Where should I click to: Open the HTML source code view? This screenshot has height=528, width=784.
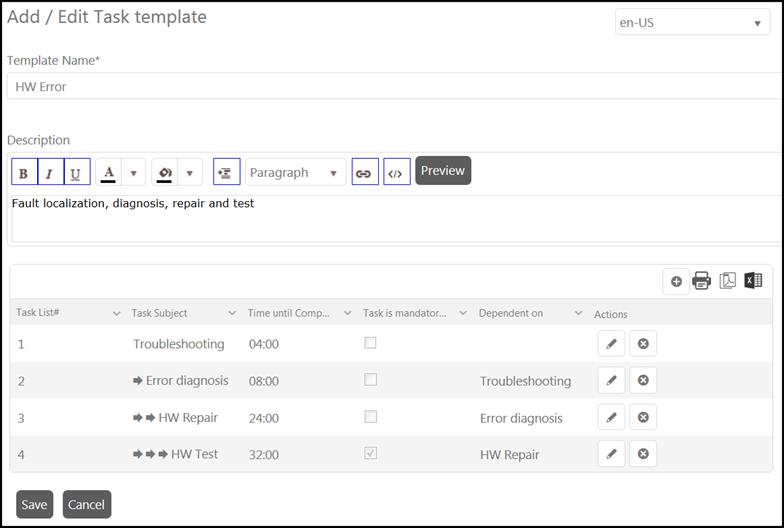click(x=396, y=172)
